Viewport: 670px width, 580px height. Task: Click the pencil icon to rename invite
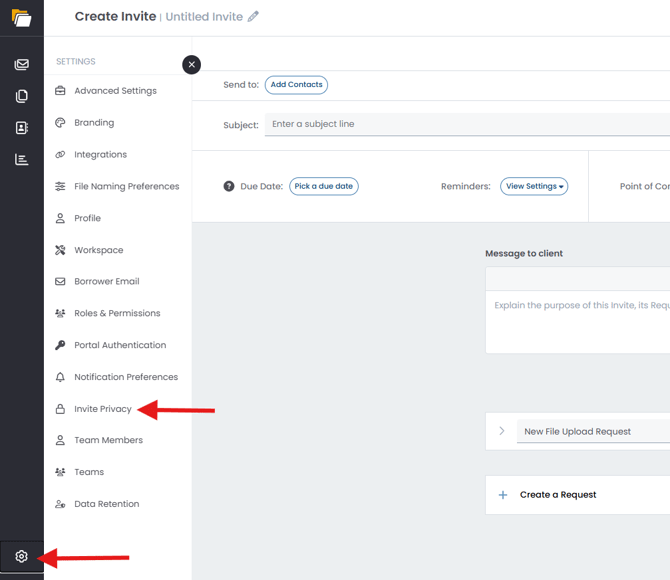tap(254, 17)
